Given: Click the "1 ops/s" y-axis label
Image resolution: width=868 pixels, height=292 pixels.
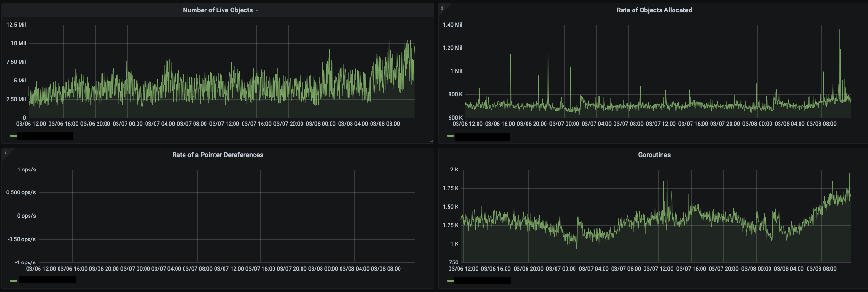Looking at the screenshot, I should [x=26, y=170].
